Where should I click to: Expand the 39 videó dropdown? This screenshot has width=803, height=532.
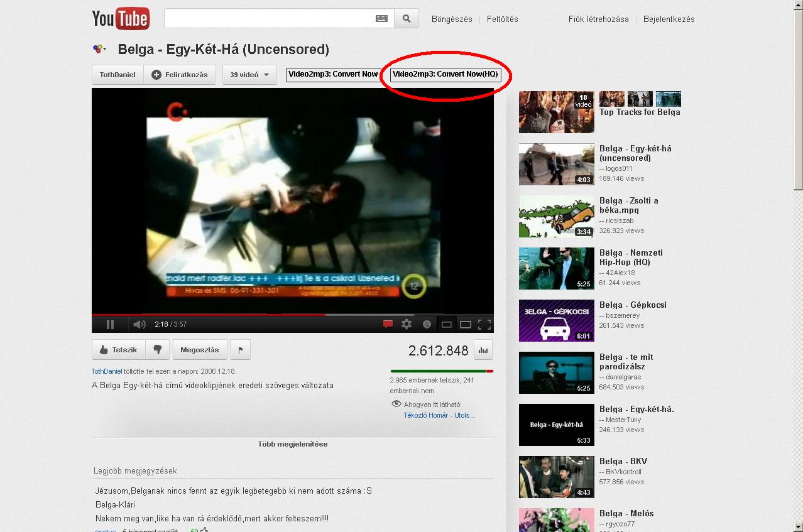pos(249,74)
